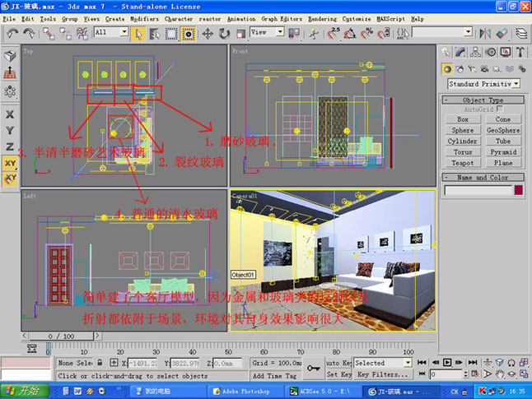Click the object name input field
The image size is (532, 399).
tap(478, 190)
